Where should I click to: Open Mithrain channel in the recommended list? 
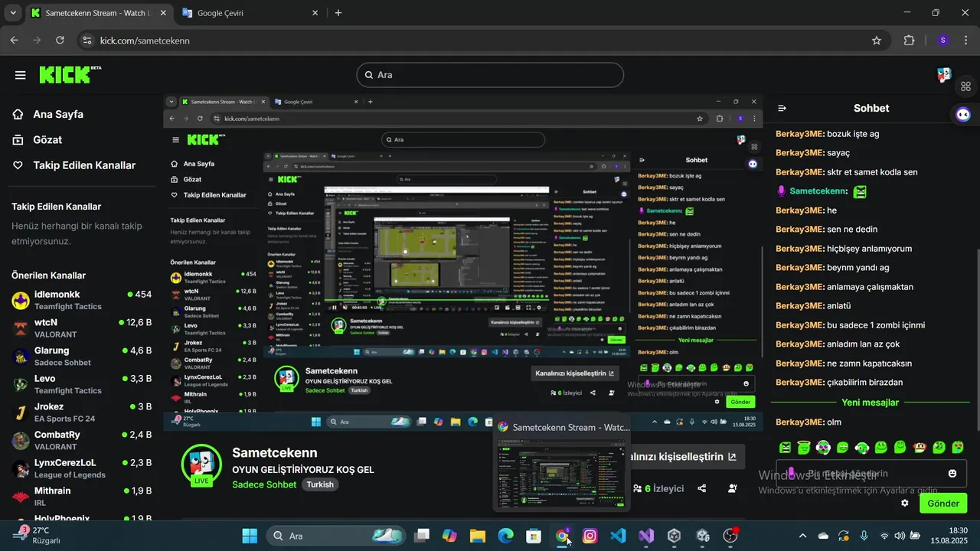point(81,497)
